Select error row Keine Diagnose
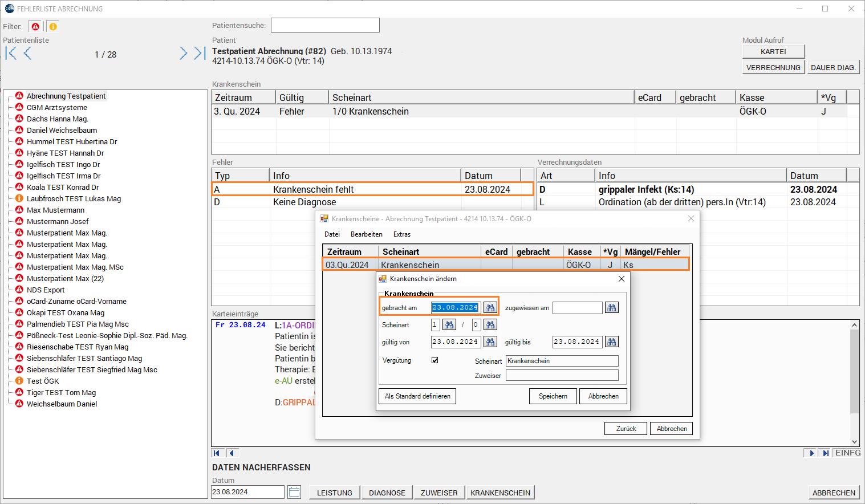This screenshot has height=504, width=865. click(372, 202)
